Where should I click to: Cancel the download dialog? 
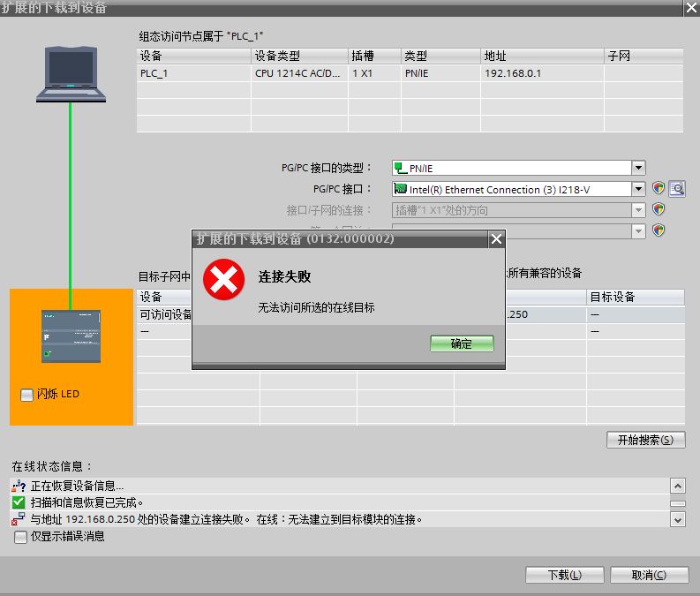(649, 575)
